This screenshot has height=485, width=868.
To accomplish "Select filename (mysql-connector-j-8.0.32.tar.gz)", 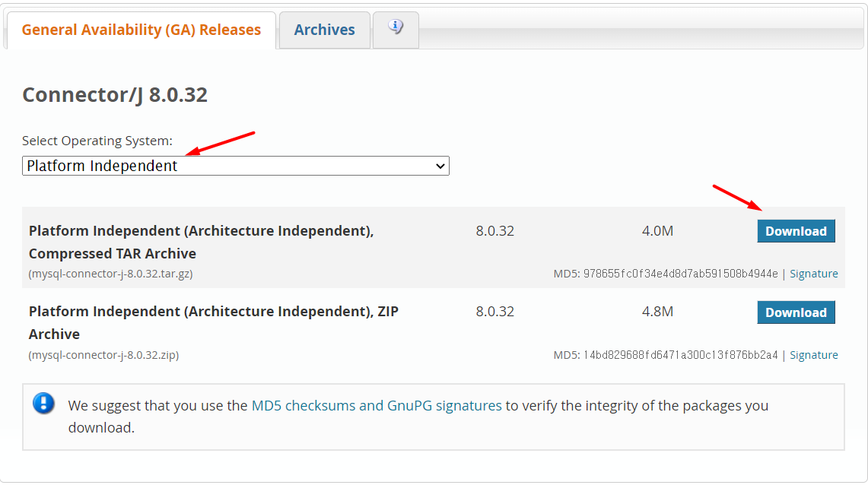I will [111, 274].
